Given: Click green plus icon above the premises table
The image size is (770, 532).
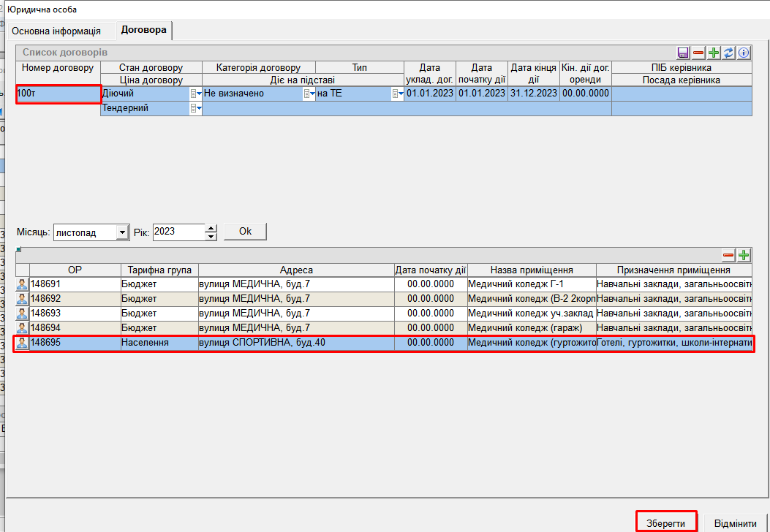Looking at the screenshot, I should pyautogui.click(x=744, y=255).
